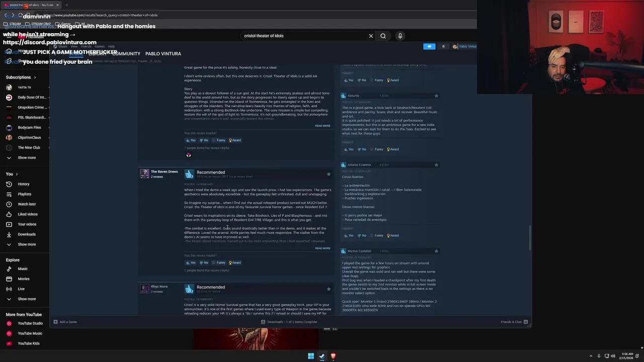Switch to the PABLO VINTURA profile tab

pyautogui.click(x=163, y=53)
